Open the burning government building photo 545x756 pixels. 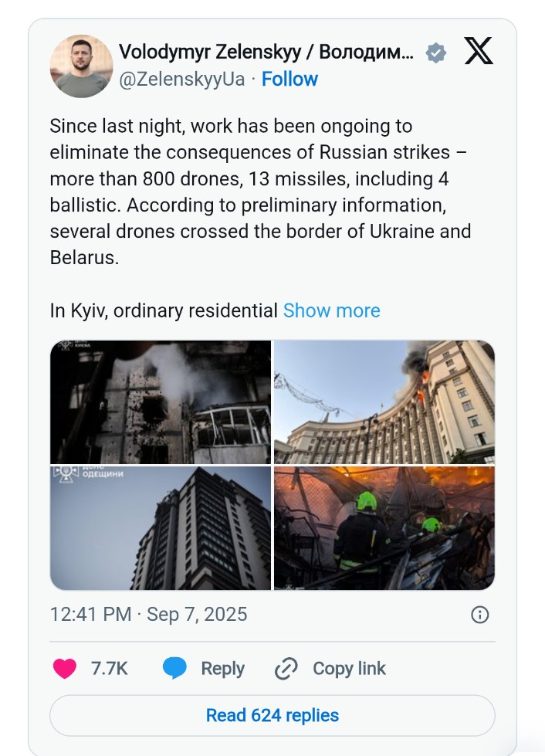coord(384,402)
